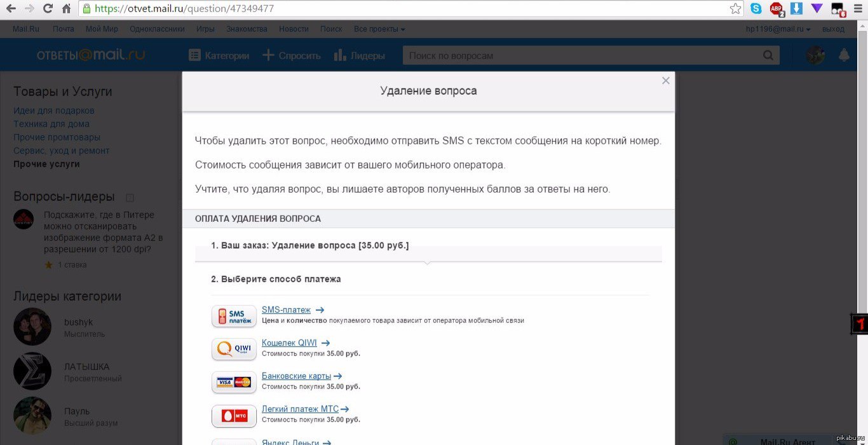This screenshot has height=445, width=868.
Task: Open the Skype extension icon
Action: click(756, 9)
